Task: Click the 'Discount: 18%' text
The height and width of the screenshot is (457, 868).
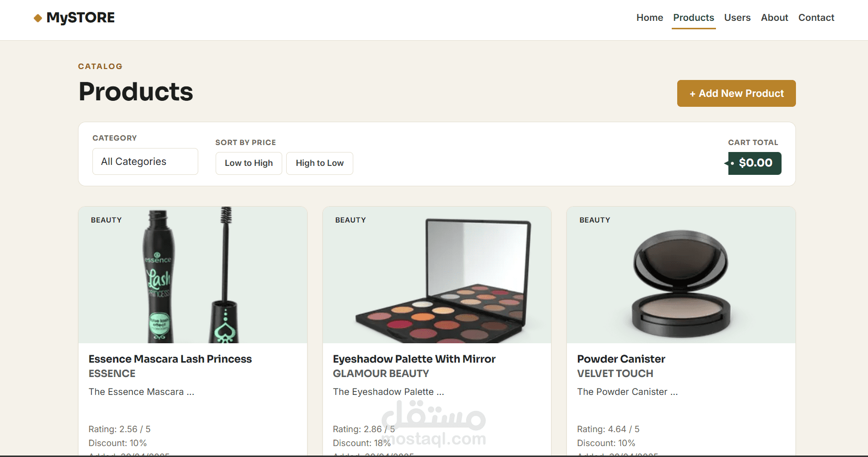Action: (362, 443)
